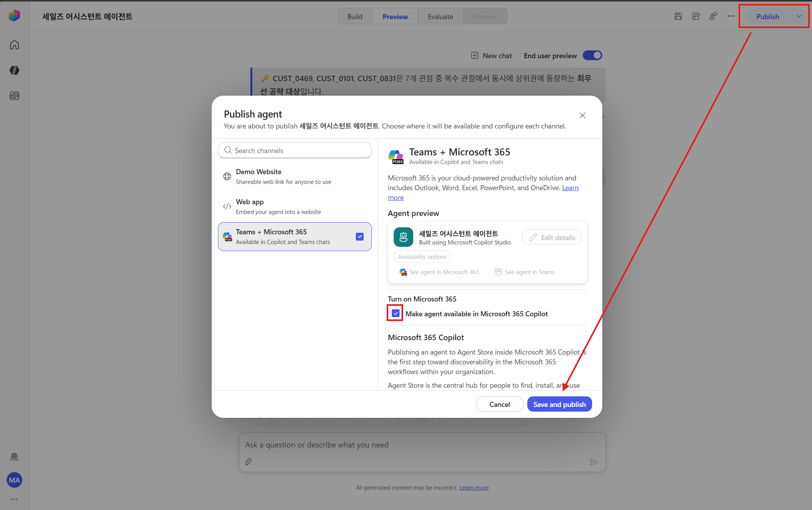Click the M365 logo in channel header
Image resolution: width=812 pixels, height=510 pixels.
(x=396, y=156)
